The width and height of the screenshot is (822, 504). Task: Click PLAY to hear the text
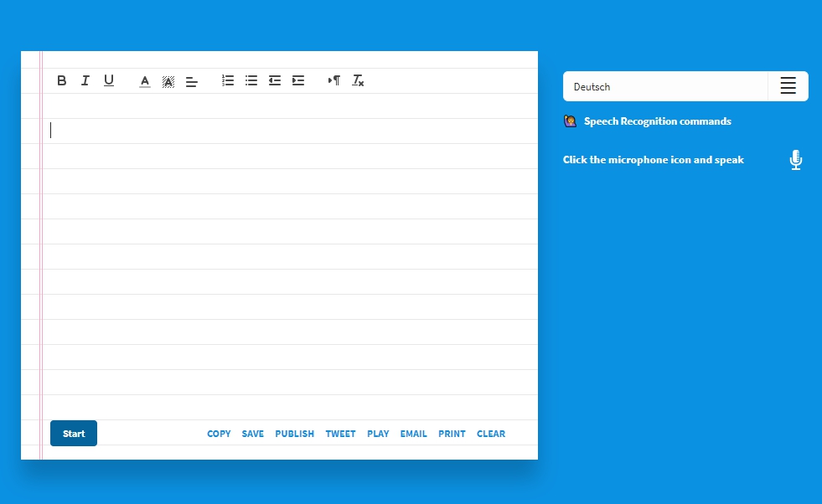378,434
